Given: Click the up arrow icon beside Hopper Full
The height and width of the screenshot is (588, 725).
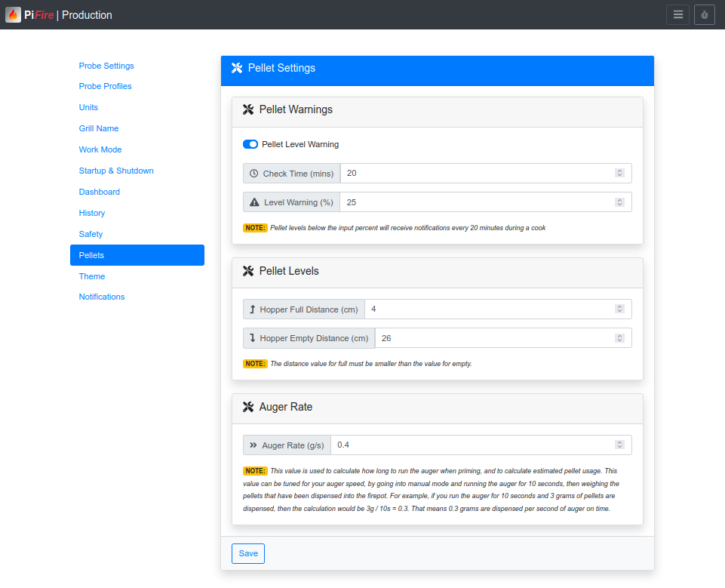Looking at the screenshot, I should pyautogui.click(x=253, y=309).
